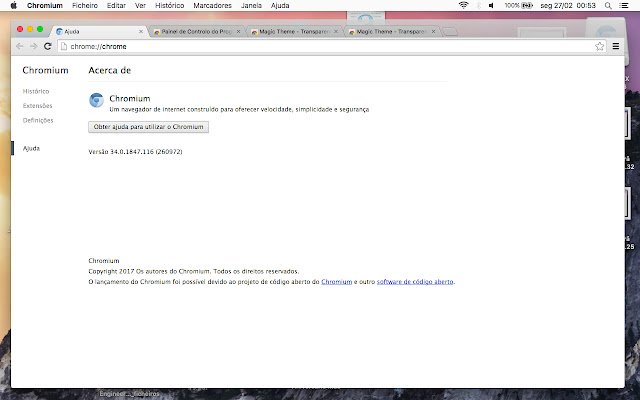
Task: Open the Chromium application menu
Action: 45,5
